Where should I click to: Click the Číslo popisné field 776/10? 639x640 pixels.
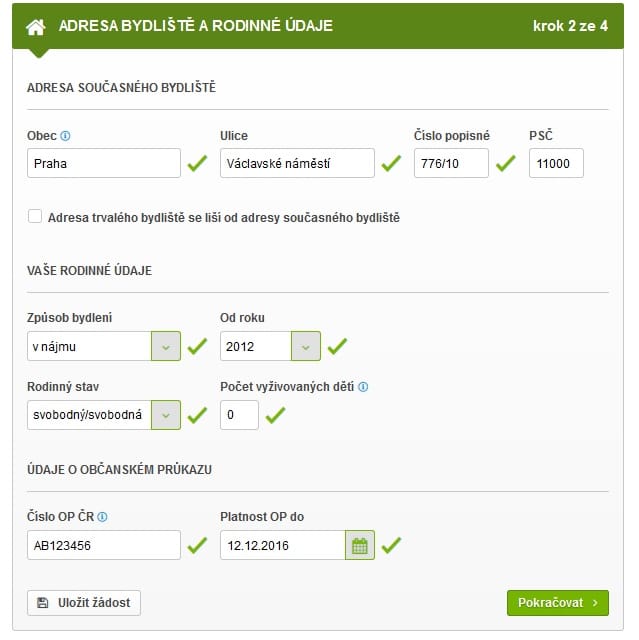451,163
